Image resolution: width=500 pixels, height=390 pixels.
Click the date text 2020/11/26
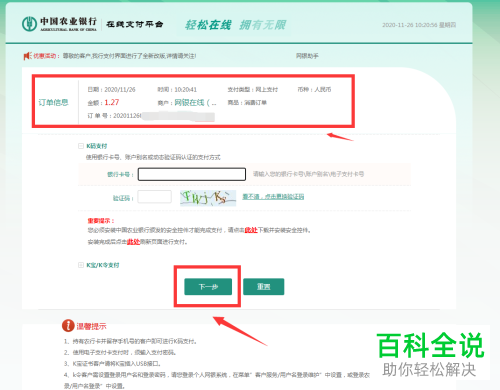pyautogui.click(x=120, y=90)
